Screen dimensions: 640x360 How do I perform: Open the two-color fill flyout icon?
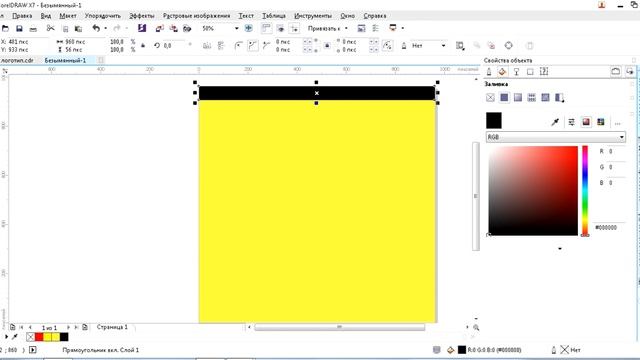click(x=560, y=98)
